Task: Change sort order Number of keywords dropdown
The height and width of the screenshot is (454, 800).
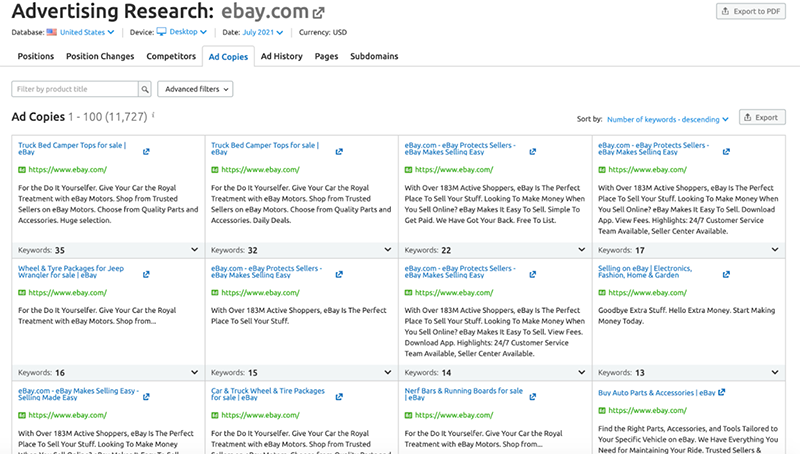Action: (667, 119)
